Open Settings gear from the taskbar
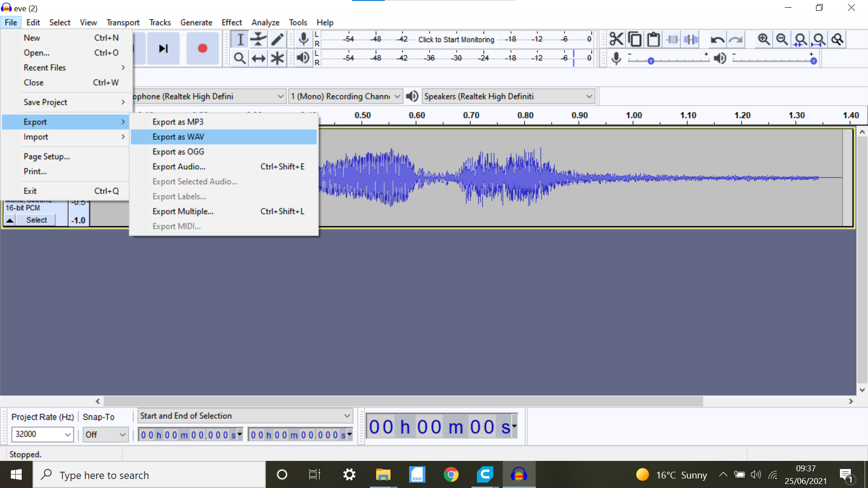868x488 pixels. point(349,474)
